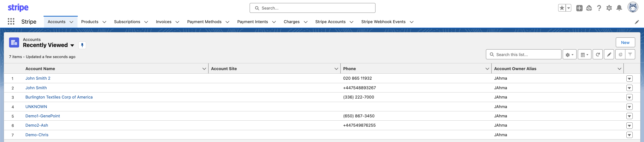Pin the Recently Viewed list view
The height and width of the screenshot is (142, 644).
pyautogui.click(x=82, y=45)
